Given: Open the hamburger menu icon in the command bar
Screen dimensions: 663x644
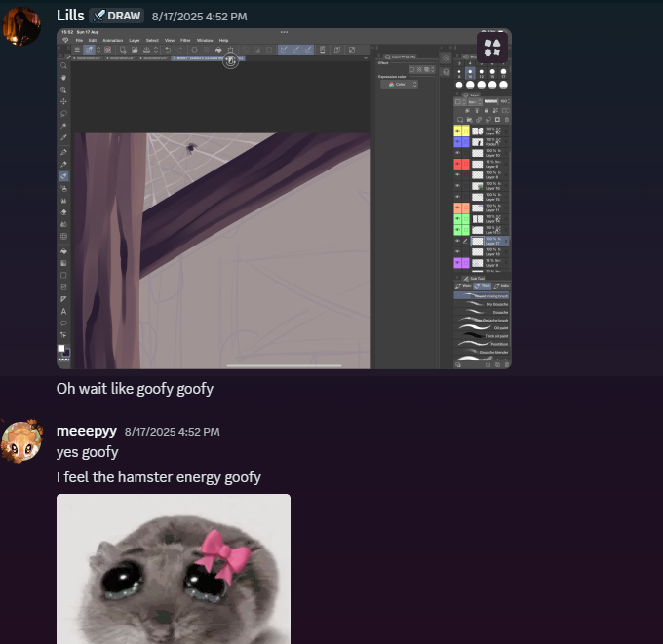Looking at the screenshot, I should coord(77,50).
